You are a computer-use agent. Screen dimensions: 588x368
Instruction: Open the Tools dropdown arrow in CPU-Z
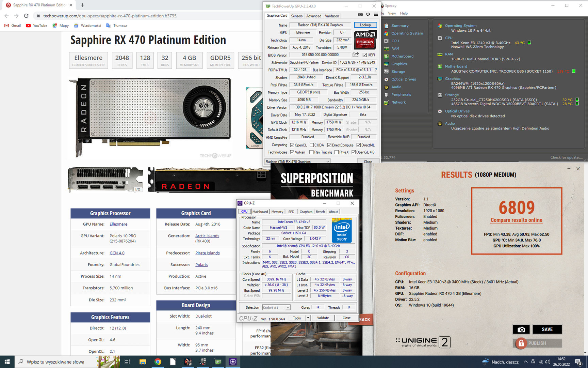[308, 318]
